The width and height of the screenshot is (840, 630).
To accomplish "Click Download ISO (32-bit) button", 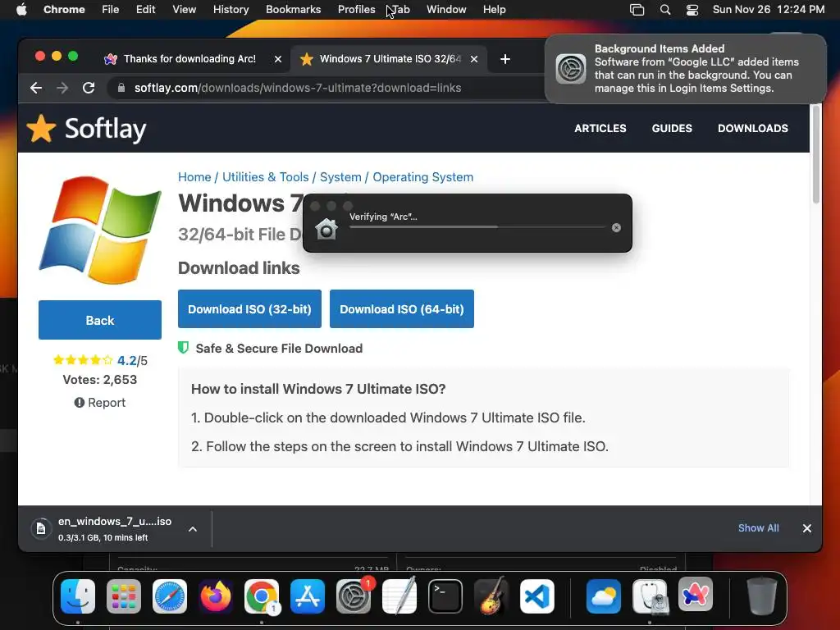I will (x=249, y=309).
